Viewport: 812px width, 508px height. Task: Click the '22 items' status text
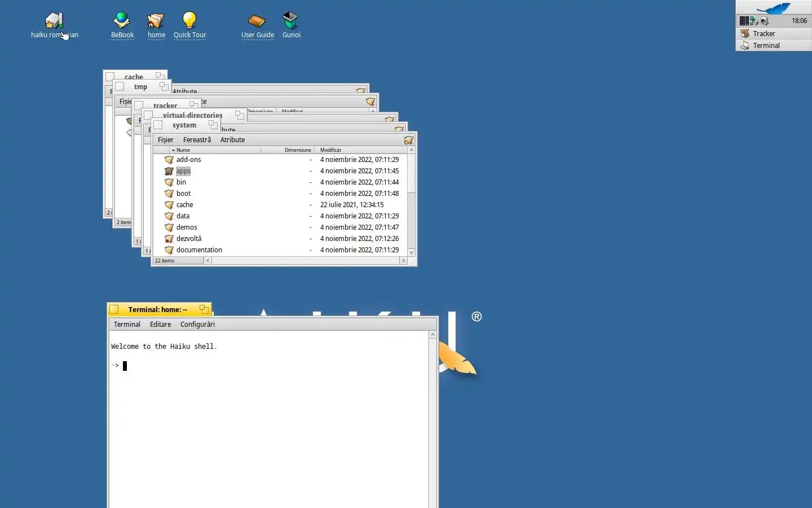tap(165, 261)
